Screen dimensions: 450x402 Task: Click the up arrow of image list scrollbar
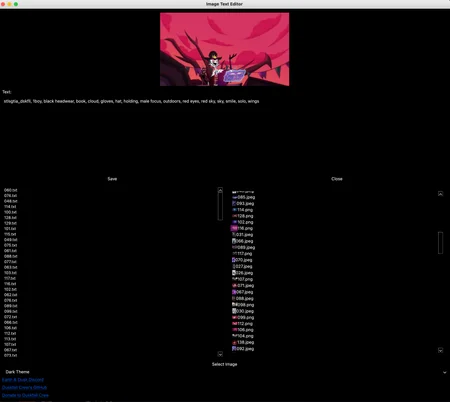(440, 194)
